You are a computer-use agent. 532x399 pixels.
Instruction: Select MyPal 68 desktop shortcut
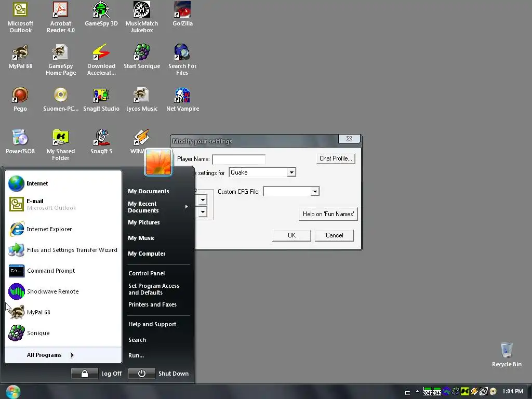[20, 57]
